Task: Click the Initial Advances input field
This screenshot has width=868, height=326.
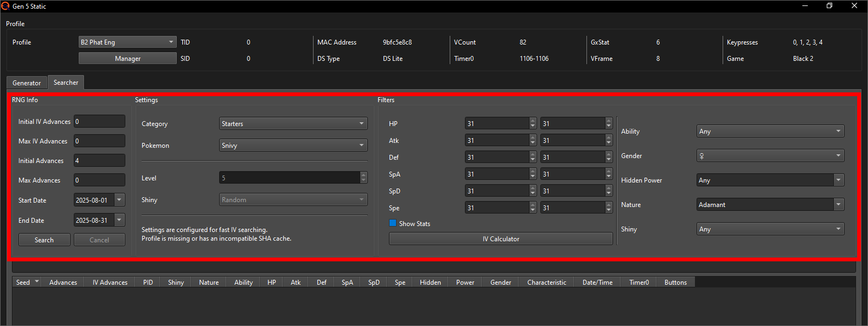Action: point(99,160)
